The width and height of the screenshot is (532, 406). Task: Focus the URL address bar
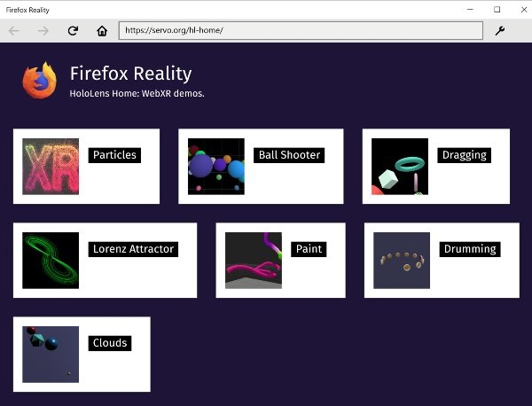(x=301, y=30)
